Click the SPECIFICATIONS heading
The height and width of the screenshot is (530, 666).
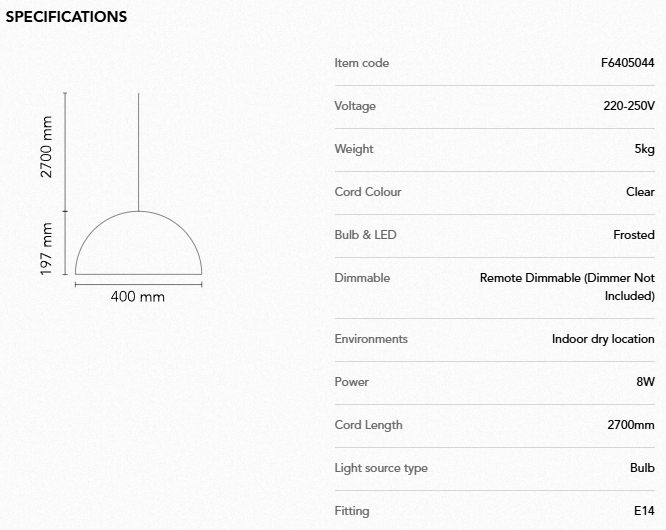point(66,17)
